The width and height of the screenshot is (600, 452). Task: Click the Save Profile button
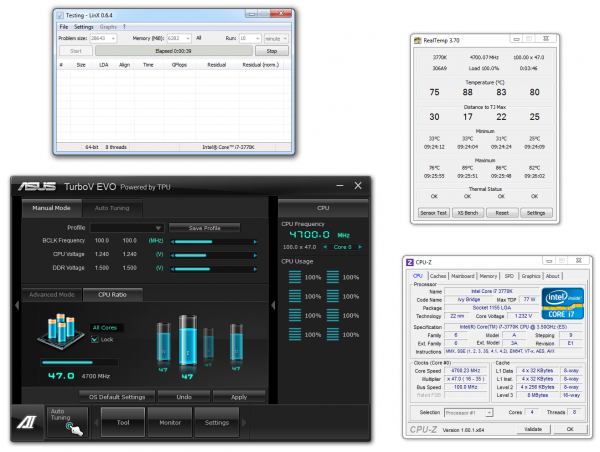tap(204, 228)
